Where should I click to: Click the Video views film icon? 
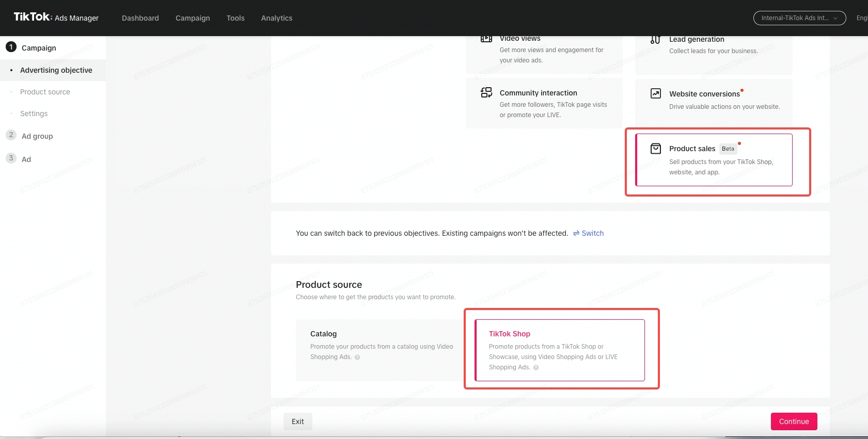(x=486, y=39)
